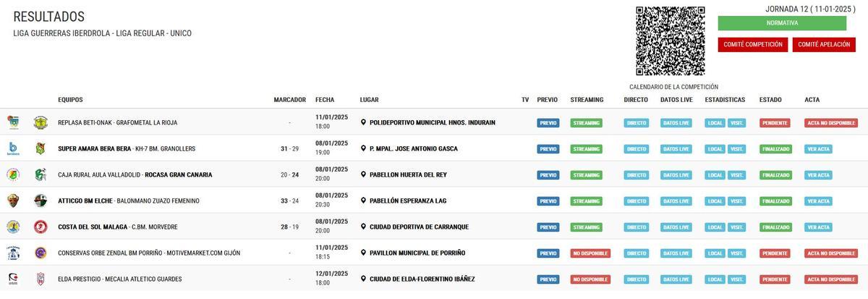Click the Conservas Orbe Zendal Porriño logo
Viewport: 868px width, 299px height.
[x=13, y=253]
